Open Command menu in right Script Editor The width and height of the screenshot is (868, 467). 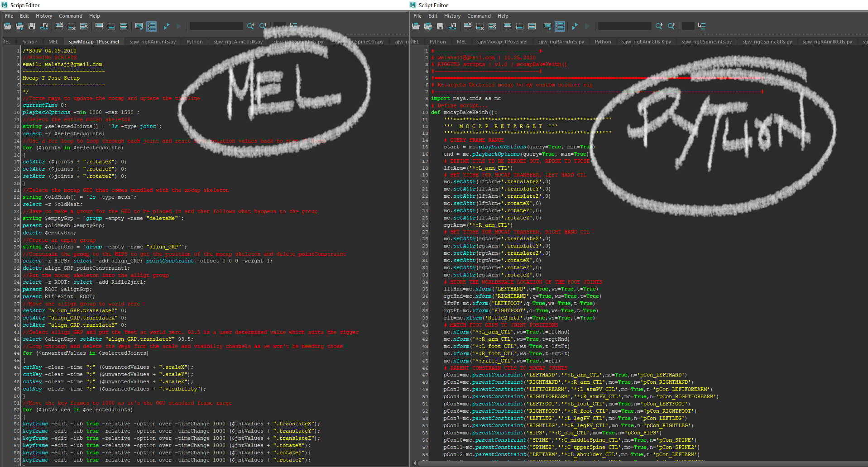tap(479, 16)
